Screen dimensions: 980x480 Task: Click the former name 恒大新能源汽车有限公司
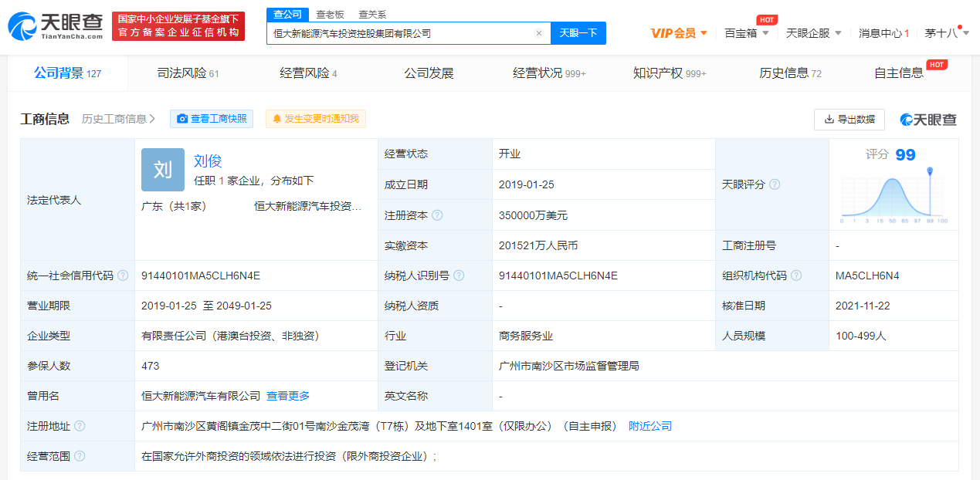(x=201, y=396)
